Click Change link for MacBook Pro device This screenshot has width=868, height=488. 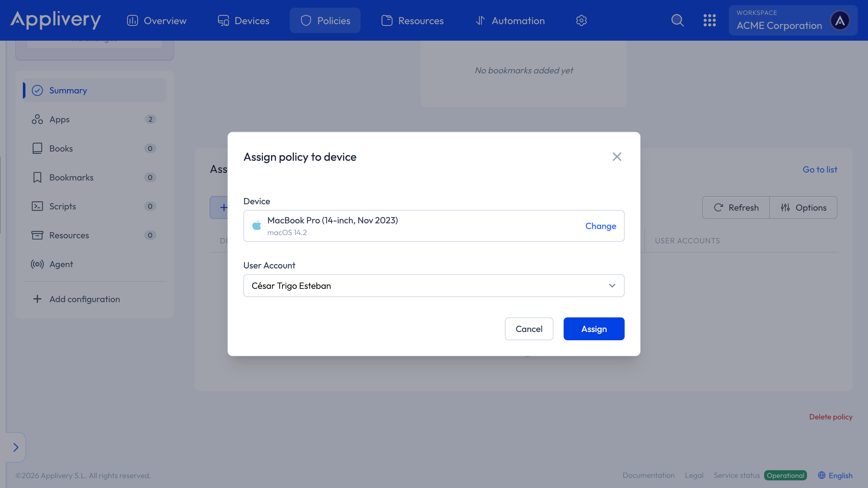click(x=600, y=226)
